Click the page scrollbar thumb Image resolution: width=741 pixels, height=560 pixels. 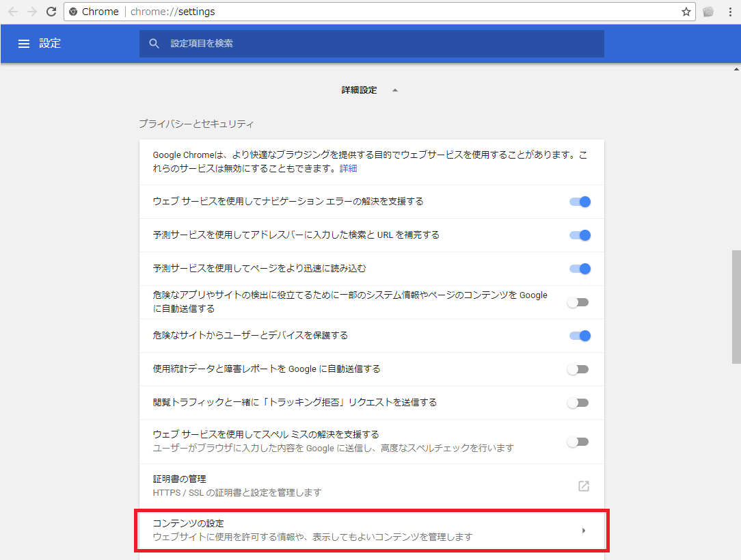(736, 307)
